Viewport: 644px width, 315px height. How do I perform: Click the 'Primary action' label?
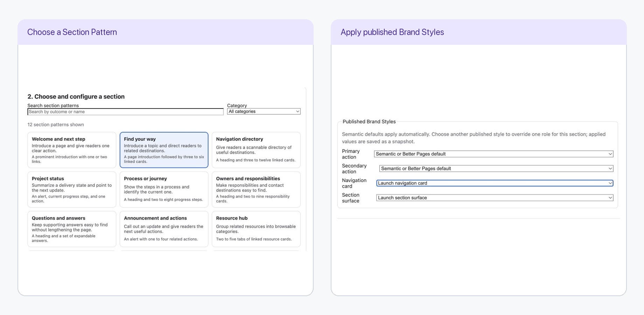coord(351,154)
